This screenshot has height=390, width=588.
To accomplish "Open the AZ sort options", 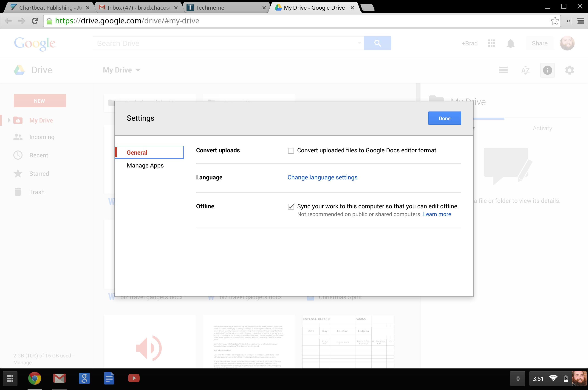I will click(x=525, y=70).
